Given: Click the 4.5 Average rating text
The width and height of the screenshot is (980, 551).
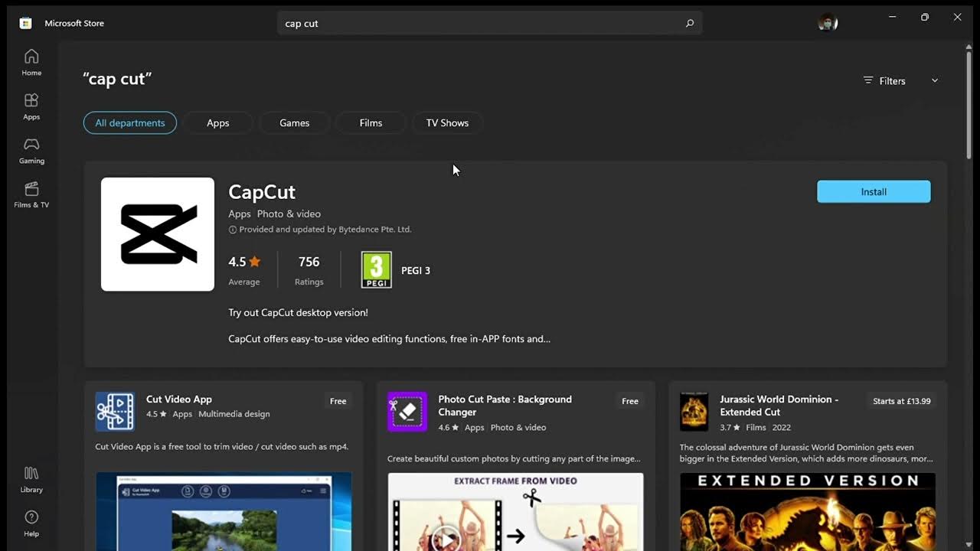Looking at the screenshot, I should [244, 270].
